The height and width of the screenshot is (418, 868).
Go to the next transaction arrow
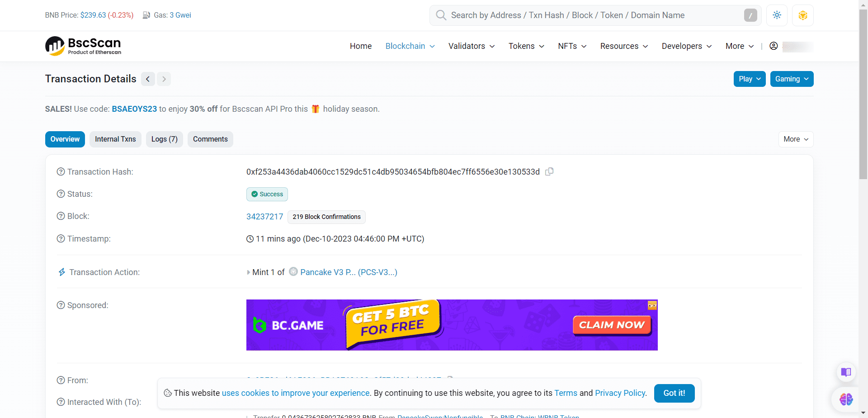[164, 79]
